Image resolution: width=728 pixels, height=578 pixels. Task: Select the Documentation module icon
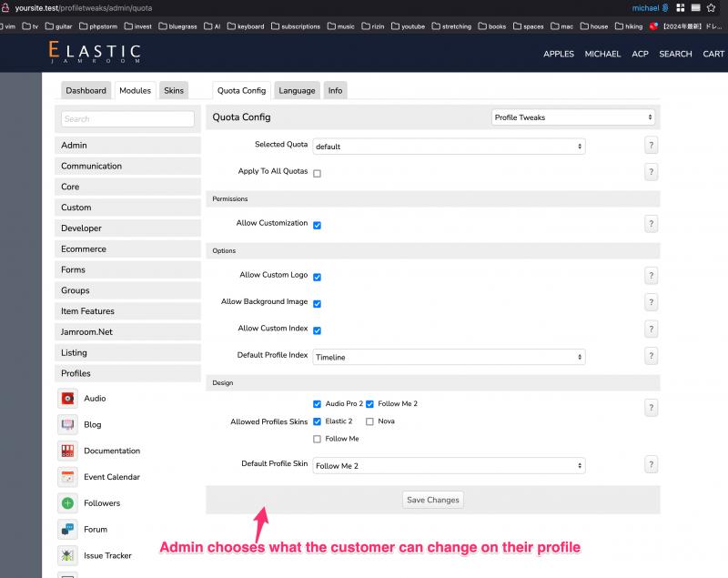coord(67,451)
